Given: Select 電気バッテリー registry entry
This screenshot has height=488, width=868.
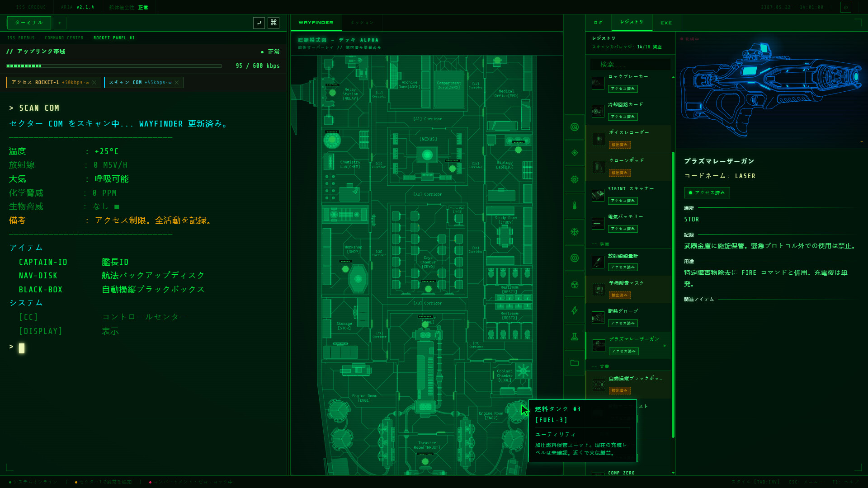Looking at the screenshot, I should click(628, 223).
